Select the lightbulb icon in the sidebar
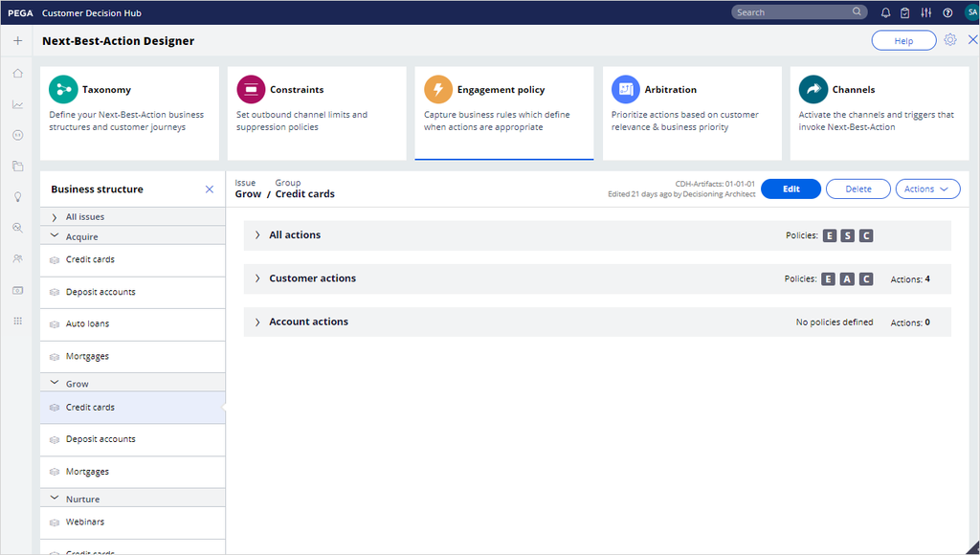980x555 pixels. (x=17, y=196)
